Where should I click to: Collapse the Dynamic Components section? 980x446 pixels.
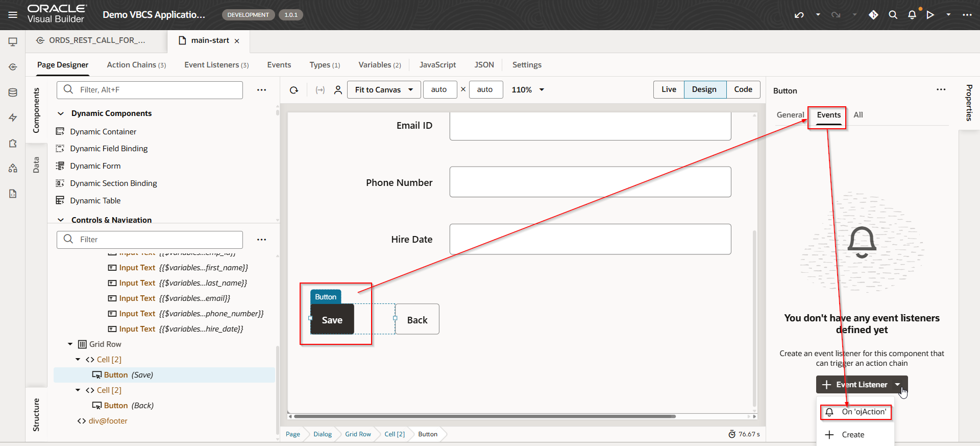tap(61, 113)
